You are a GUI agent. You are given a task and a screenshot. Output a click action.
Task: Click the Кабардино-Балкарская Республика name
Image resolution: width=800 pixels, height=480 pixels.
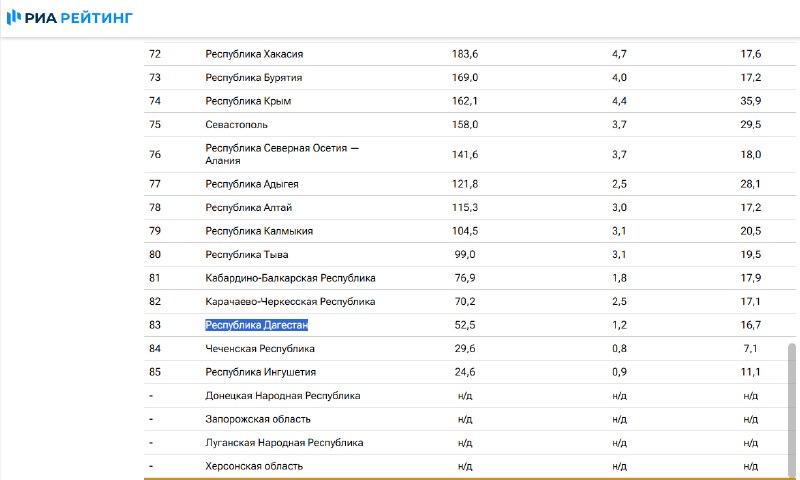290,278
